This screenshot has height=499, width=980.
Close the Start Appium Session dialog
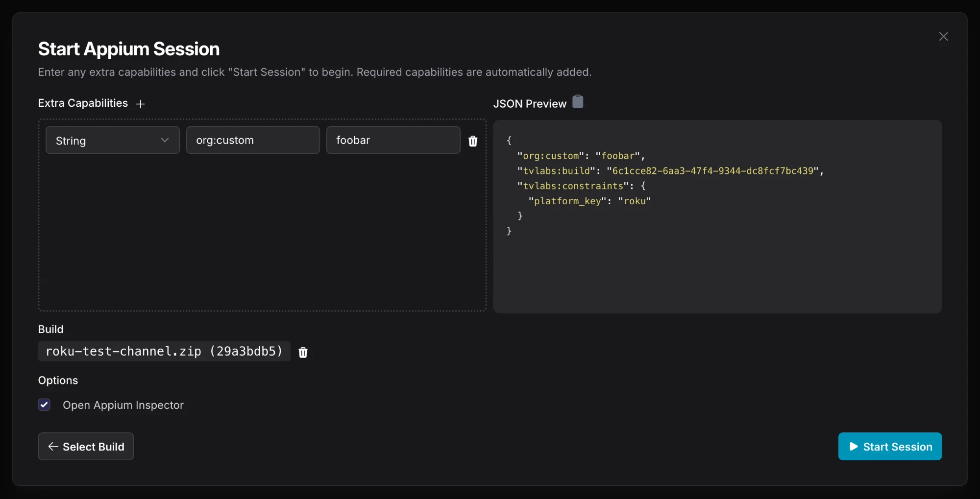(x=943, y=37)
